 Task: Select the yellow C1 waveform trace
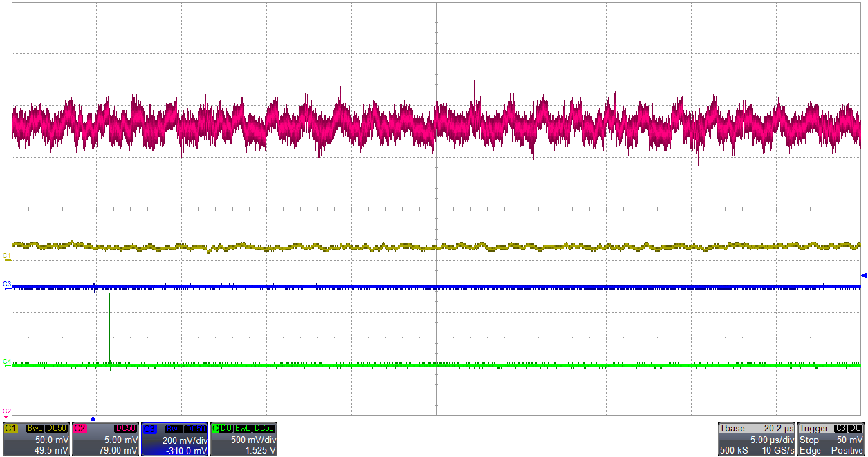(436, 247)
